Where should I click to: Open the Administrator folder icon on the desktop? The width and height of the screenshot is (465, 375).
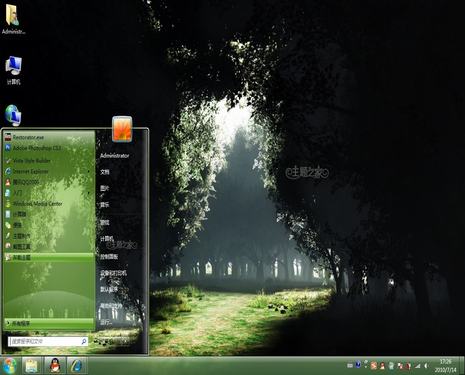tap(13, 19)
